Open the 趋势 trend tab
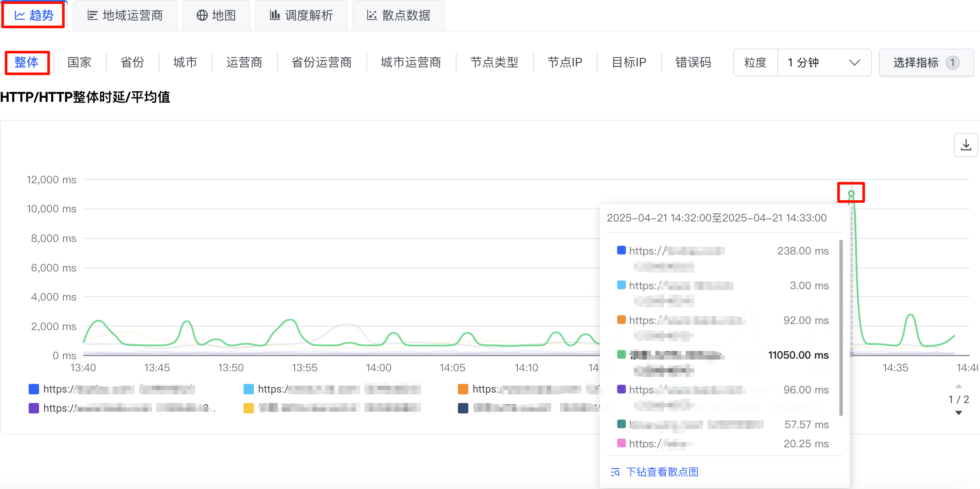Viewport: 980px width, 489px height. [x=33, y=15]
